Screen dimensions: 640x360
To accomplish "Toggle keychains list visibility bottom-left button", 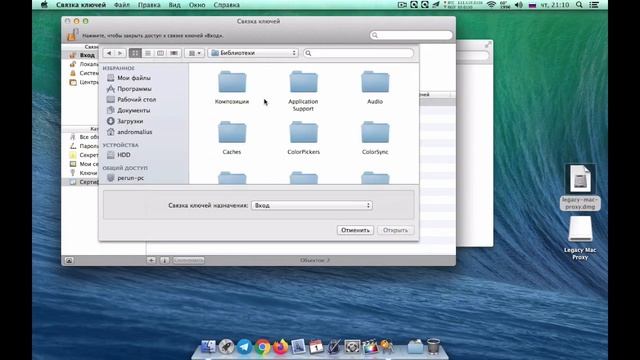I will click(69, 260).
